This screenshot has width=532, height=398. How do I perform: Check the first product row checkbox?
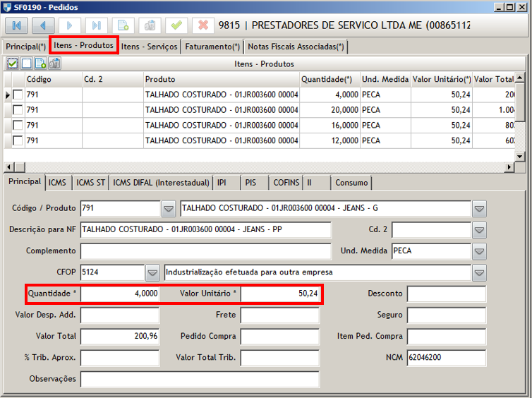click(18, 95)
